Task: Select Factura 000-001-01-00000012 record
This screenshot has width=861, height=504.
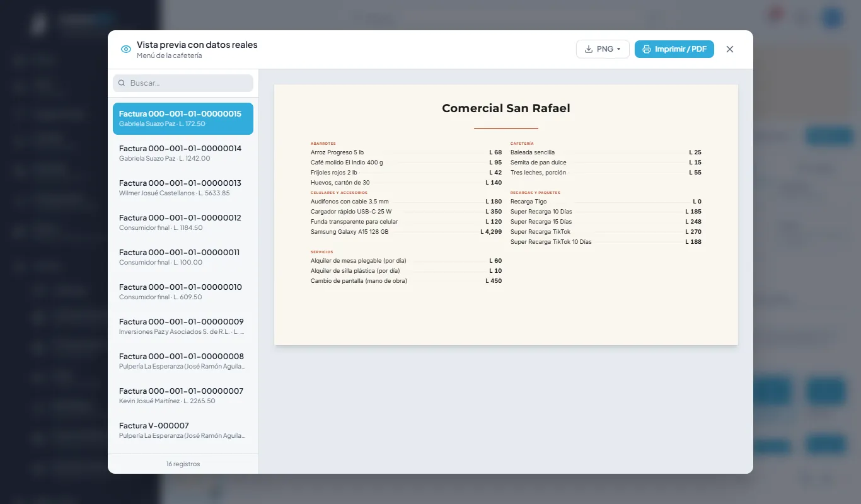Action: click(x=183, y=222)
